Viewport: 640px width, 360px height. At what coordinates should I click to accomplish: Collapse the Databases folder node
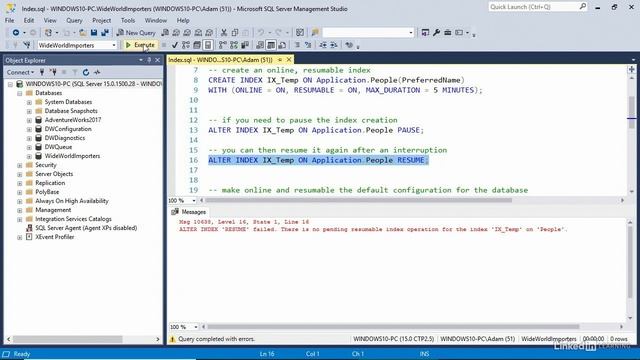coord(20,93)
